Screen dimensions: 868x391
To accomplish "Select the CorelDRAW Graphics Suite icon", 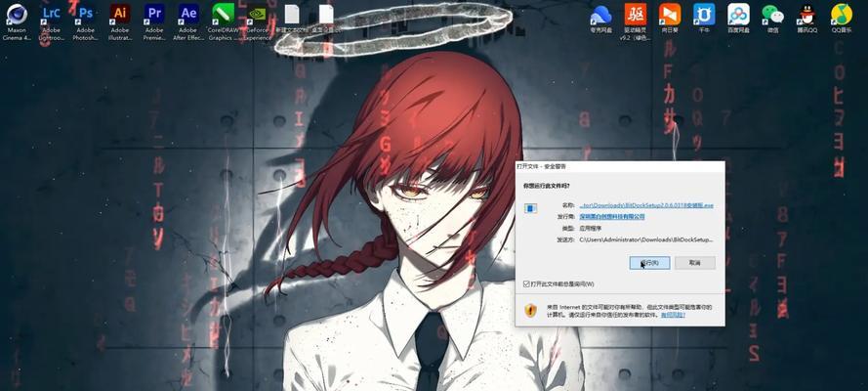I will click(223, 22).
